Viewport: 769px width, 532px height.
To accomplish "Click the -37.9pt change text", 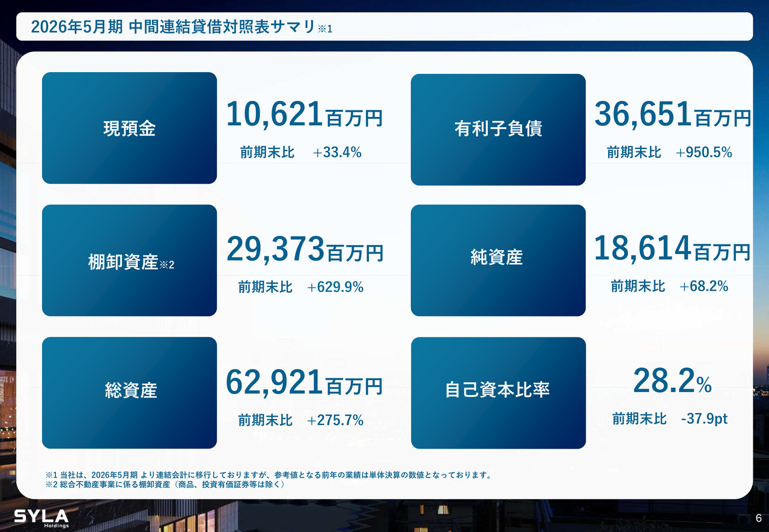I will point(704,419).
